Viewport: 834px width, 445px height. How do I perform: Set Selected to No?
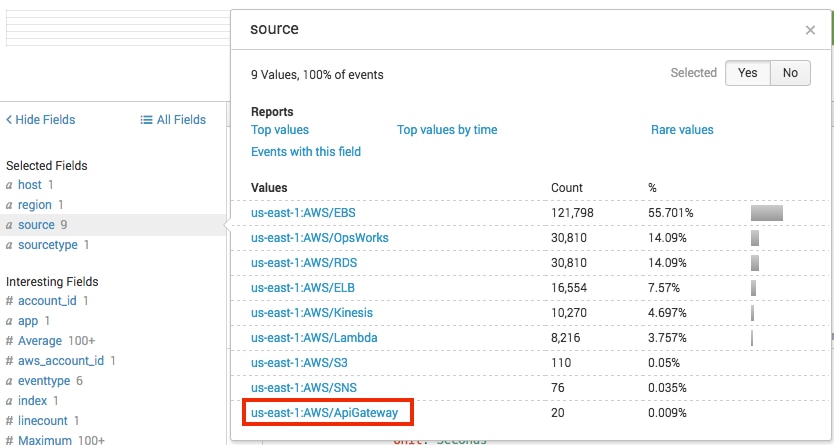(x=790, y=73)
